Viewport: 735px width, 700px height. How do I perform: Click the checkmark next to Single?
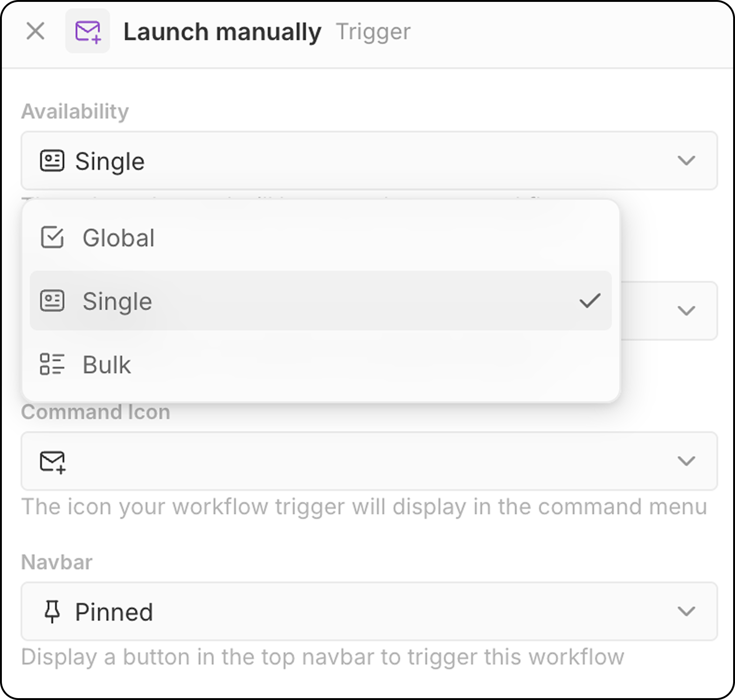pyautogui.click(x=590, y=301)
